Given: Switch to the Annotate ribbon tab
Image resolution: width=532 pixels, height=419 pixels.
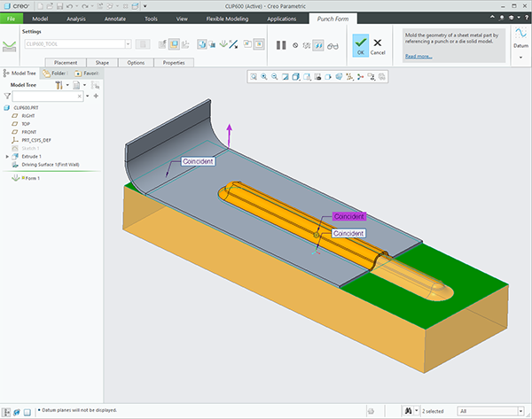Looking at the screenshot, I should coord(115,19).
